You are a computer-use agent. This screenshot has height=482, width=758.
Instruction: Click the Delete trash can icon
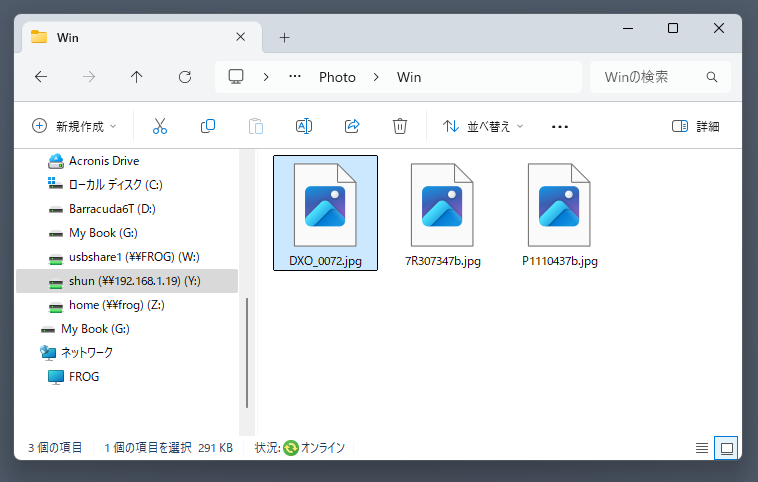pyautogui.click(x=400, y=126)
